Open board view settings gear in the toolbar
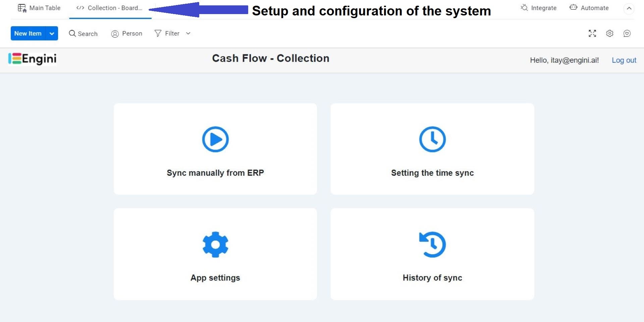The width and height of the screenshot is (644, 322). (x=610, y=33)
